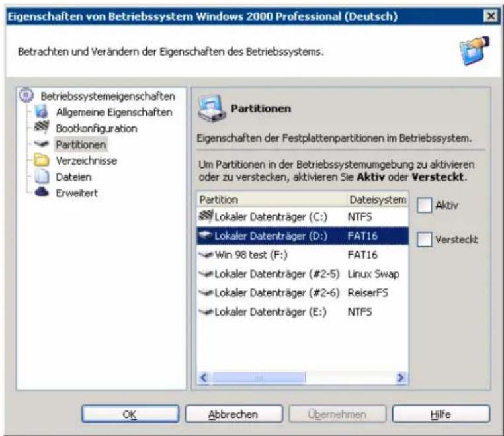Click the dialog header icon at top right

(474, 51)
